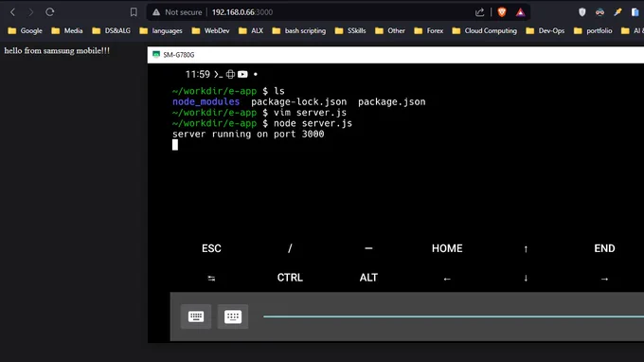This screenshot has height=362, width=644.
Task: Click the vim server.js command line
Action: pyautogui.click(x=259, y=113)
